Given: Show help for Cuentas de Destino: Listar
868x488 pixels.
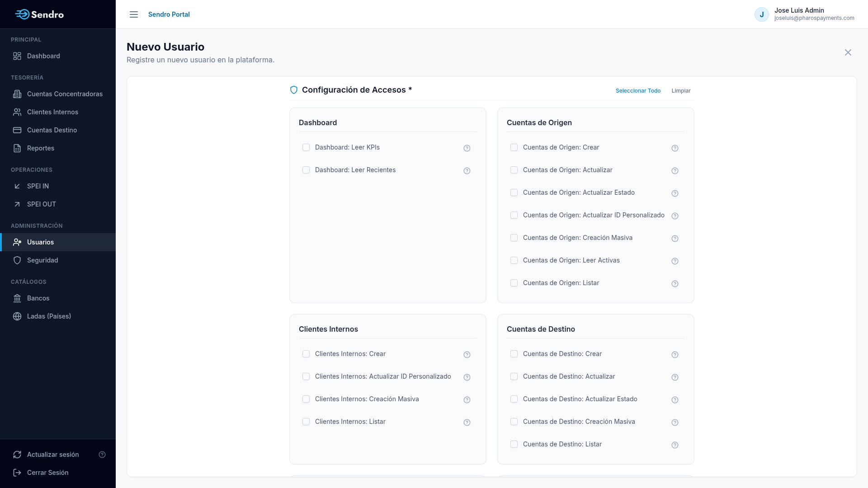Looking at the screenshot, I should (x=675, y=445).
